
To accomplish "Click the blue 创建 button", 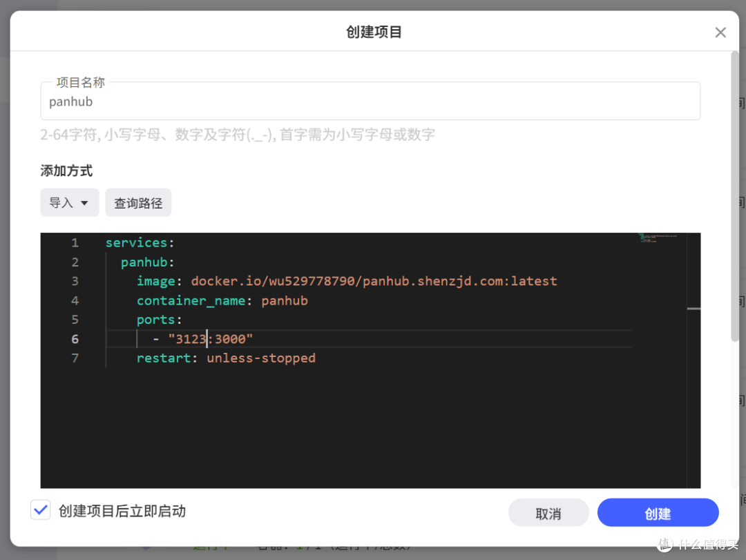I will [x=658, y=513].
